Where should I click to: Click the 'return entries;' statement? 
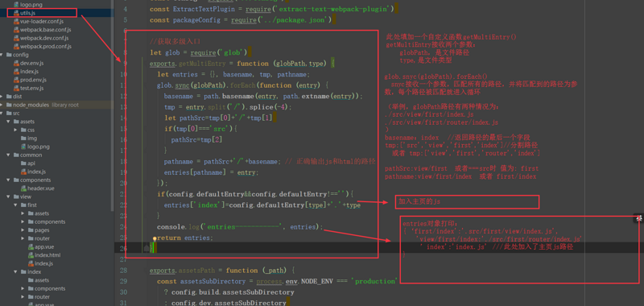tap(185, 238)
